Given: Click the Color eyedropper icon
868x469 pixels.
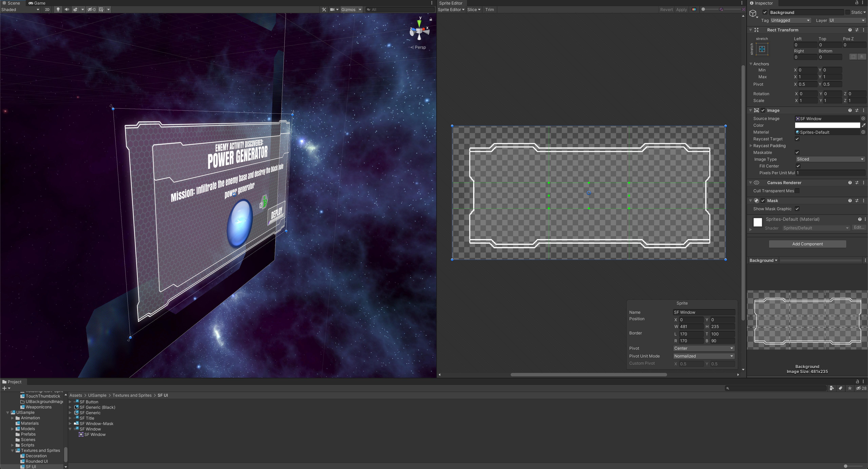Looking at the screenshot, I should coord(864,125).
